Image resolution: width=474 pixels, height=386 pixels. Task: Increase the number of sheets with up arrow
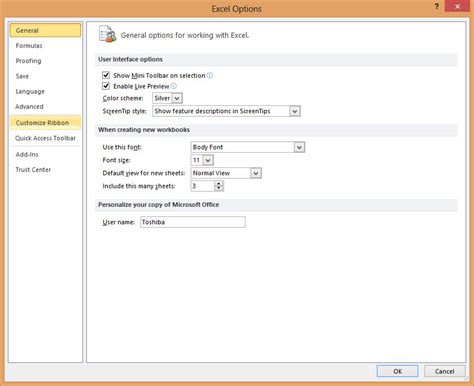coord(219,183)
